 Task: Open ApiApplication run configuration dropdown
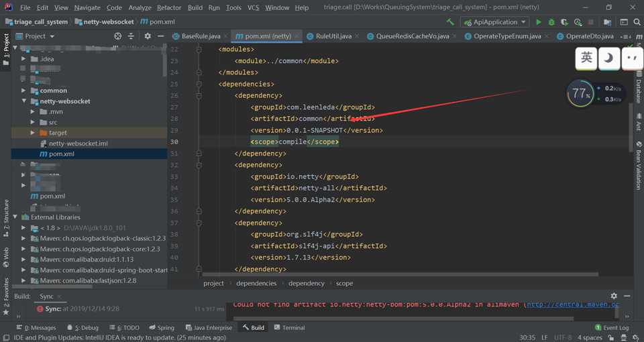[495, 21]
